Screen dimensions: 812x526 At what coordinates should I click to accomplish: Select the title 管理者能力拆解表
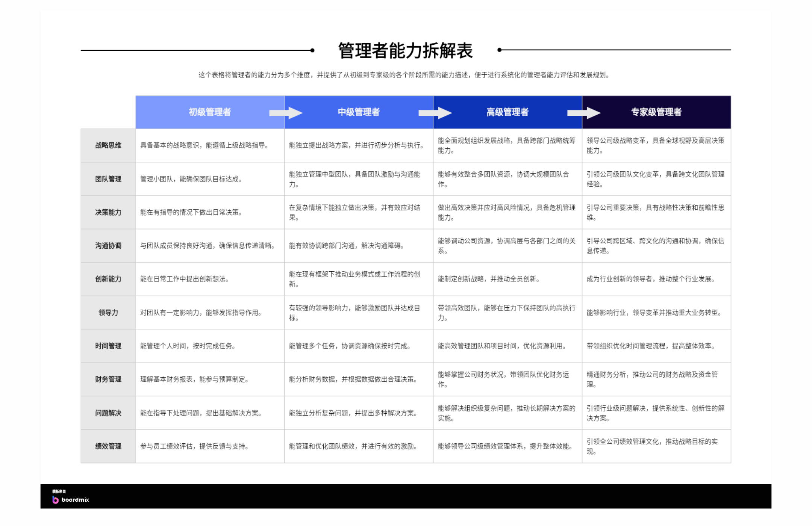[x=405, y=50]
